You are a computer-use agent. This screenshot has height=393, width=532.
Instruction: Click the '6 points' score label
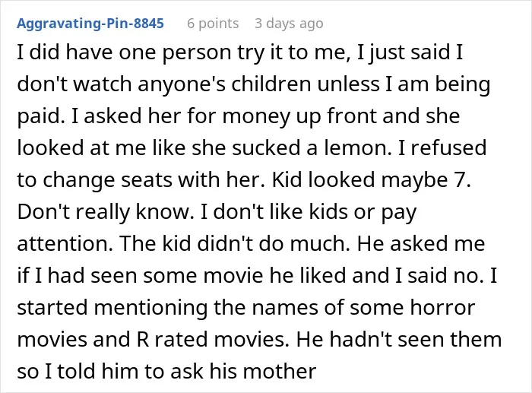(213, 24)
